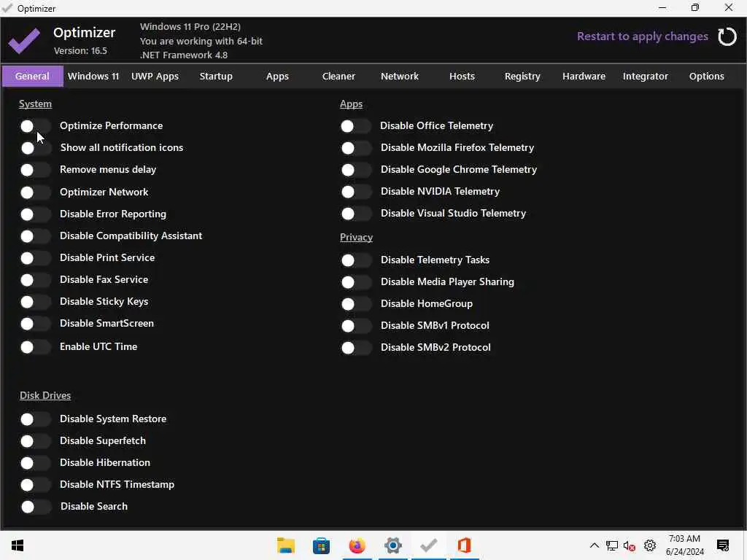The width and height of the screenshot is (747, 560).
Task: Click Restart to apply changes link
Action: tap(642, 36)
